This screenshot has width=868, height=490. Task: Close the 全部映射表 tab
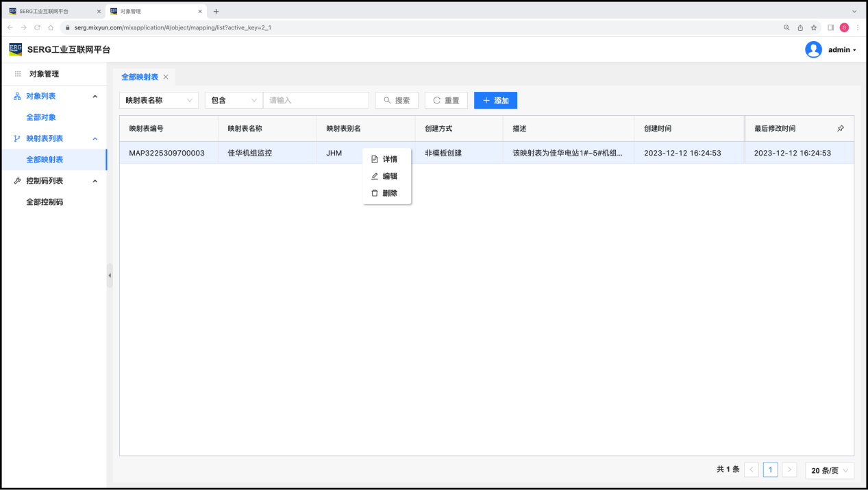click(x=166, y=77)
